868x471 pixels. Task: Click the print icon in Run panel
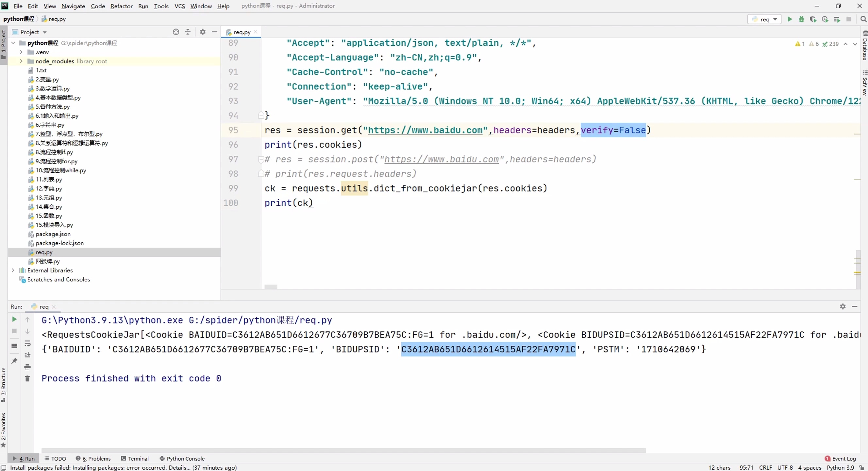pyautogui.click(x=28, y=367)
